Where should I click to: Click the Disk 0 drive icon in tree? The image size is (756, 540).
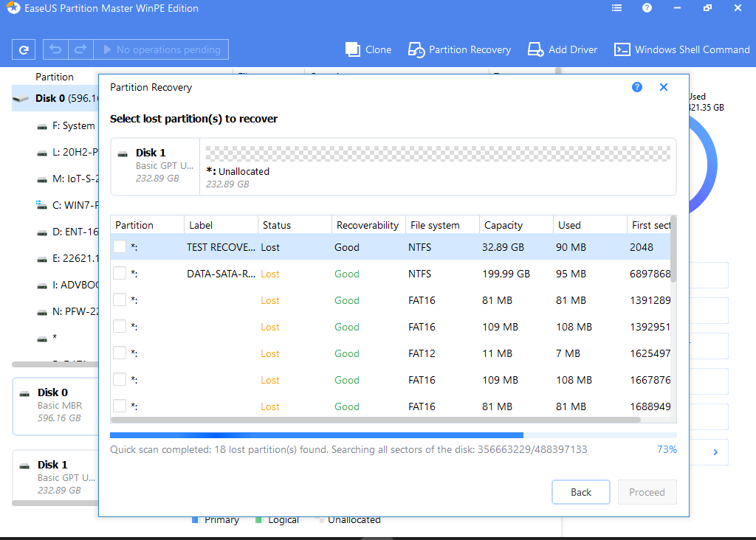pyautogui.click(x=21, y=99)
